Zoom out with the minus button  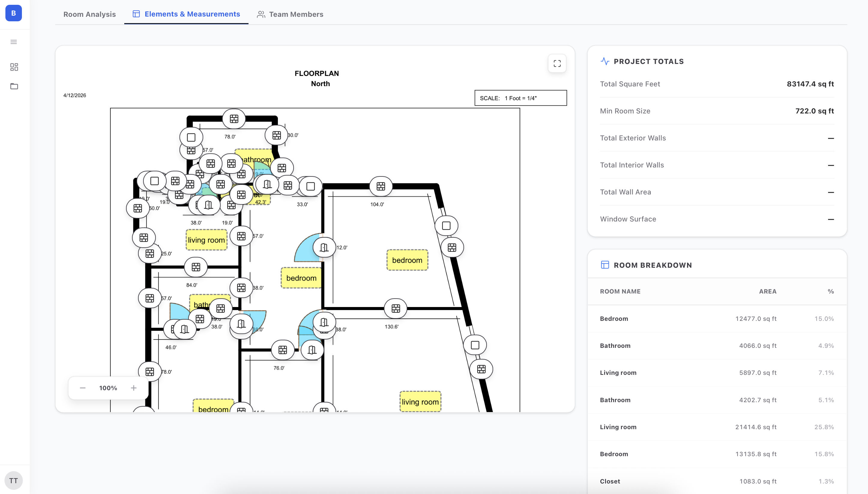click(x=83, y=388)
